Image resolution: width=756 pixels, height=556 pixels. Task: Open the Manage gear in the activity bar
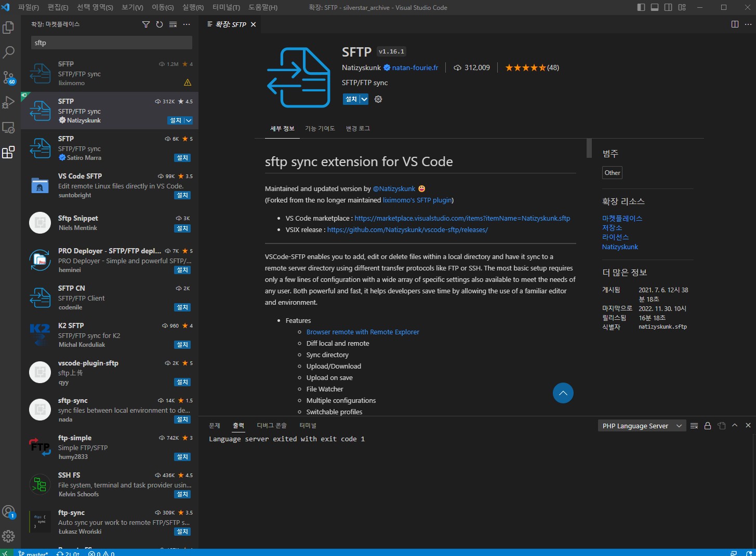click(x=8, y=536)
